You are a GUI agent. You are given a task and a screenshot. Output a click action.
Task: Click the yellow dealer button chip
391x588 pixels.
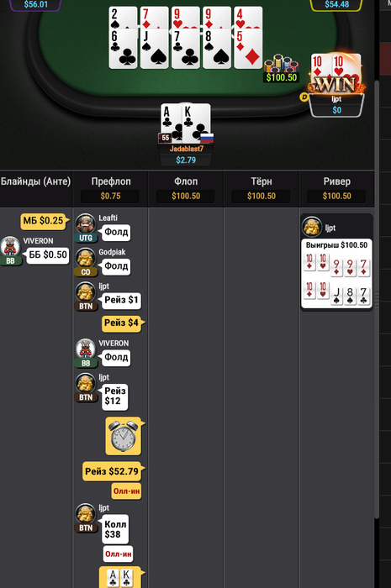[x=304, y=97]
